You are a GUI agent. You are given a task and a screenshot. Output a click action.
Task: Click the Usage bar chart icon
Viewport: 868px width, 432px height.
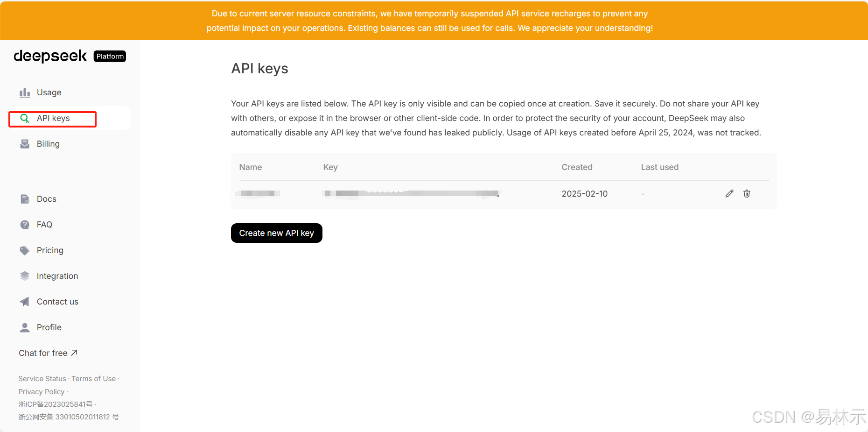(x=25, y=92)
